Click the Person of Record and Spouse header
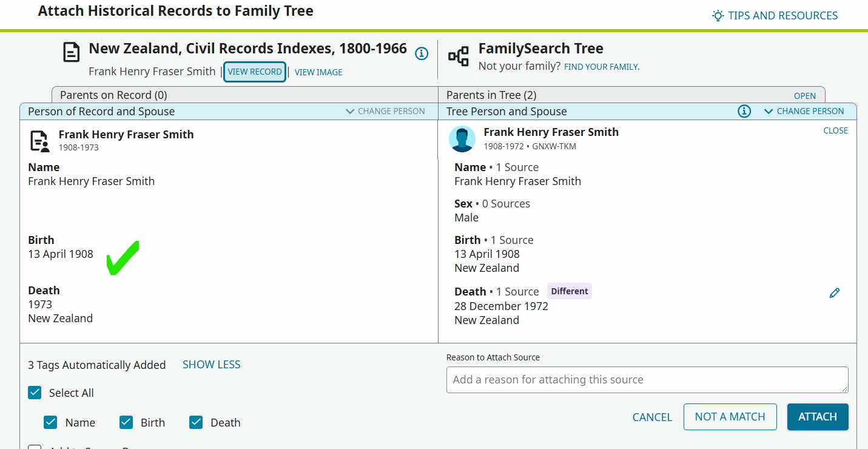The image size is (868, 449). (101, 112)
